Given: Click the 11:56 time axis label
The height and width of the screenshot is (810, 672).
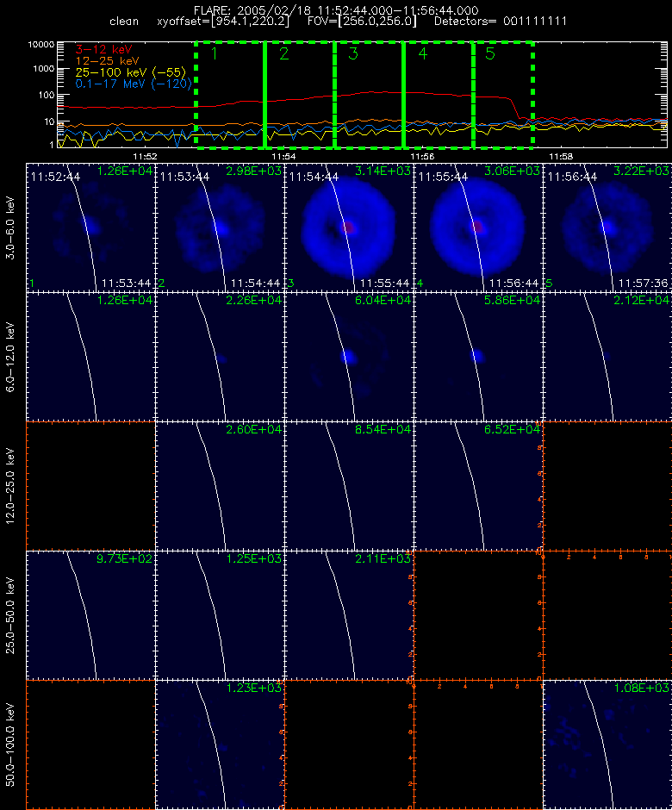Looking at the screenshot, I should click(422, 156).
